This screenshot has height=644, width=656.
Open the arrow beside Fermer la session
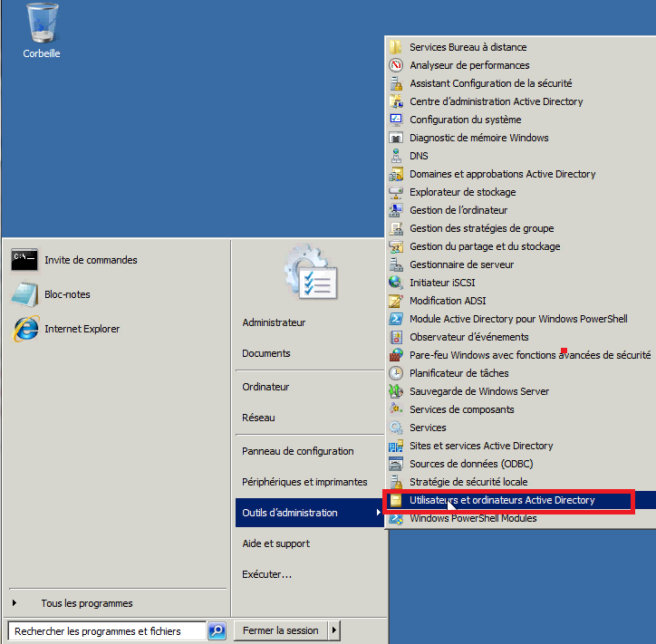click(333, 630)
